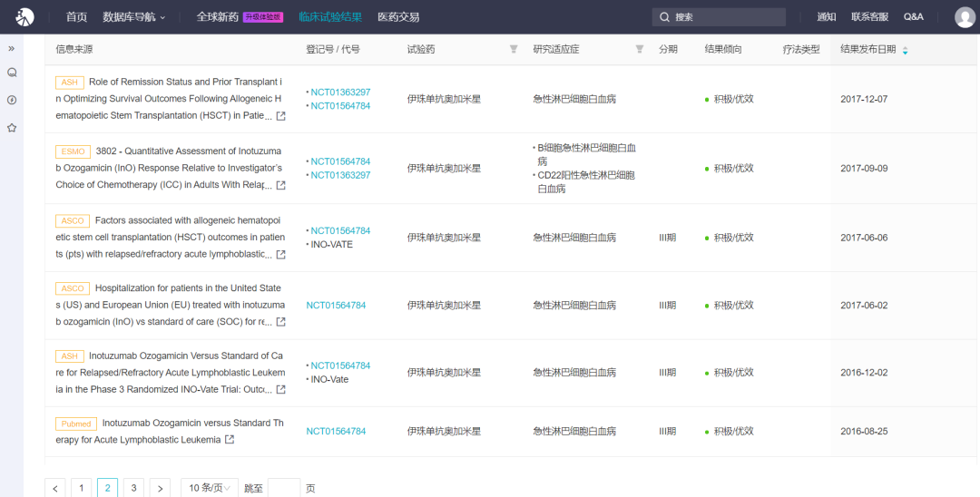Click the search magnifier icon
The height and width of the screenshot is (497, 980).
[x=664, y=17]
